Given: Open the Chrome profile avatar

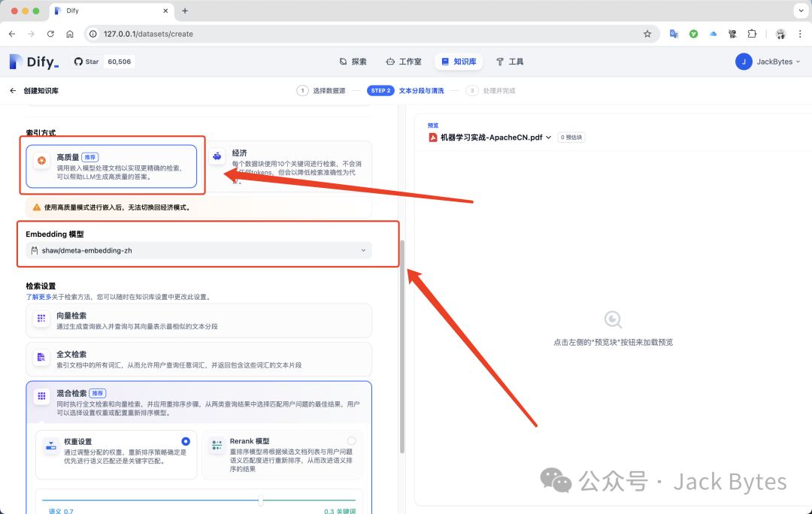Looking at the screenshot, I should tap(780, 34).
